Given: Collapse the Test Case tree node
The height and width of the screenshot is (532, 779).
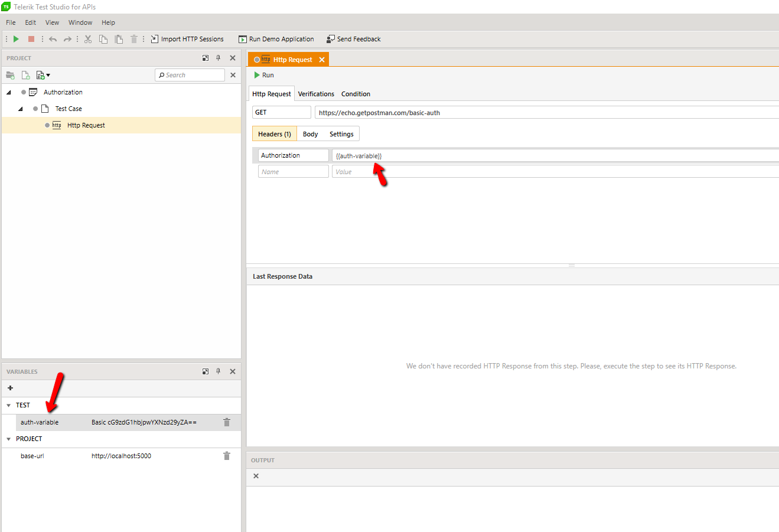Looking at the screenshot, I should click(x=21, y=109).
